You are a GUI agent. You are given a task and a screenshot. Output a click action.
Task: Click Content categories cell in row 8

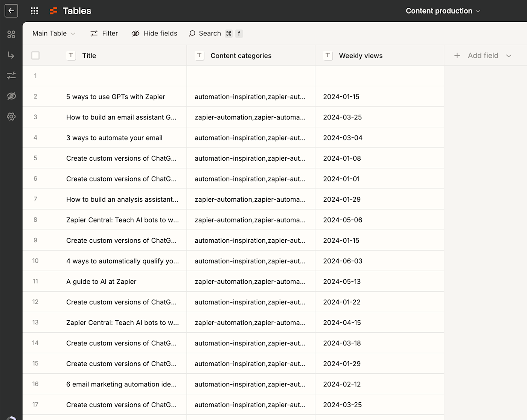[251, 220]
